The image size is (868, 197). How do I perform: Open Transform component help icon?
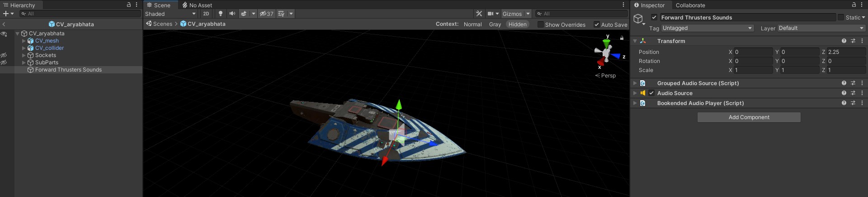[844, 41]
